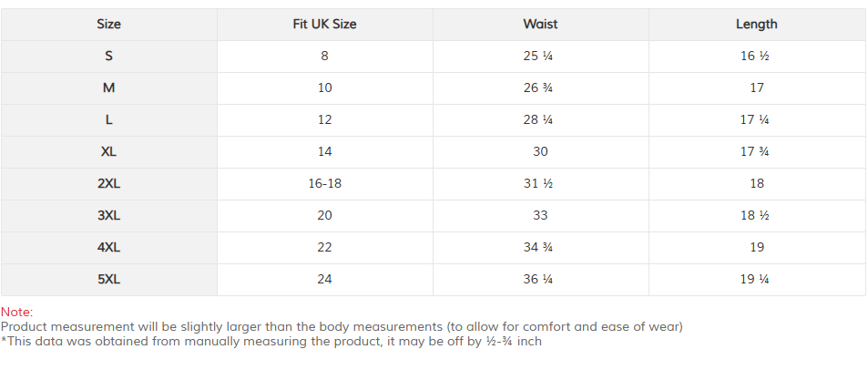Click the 5XL size row label

[x=109, y=280]
